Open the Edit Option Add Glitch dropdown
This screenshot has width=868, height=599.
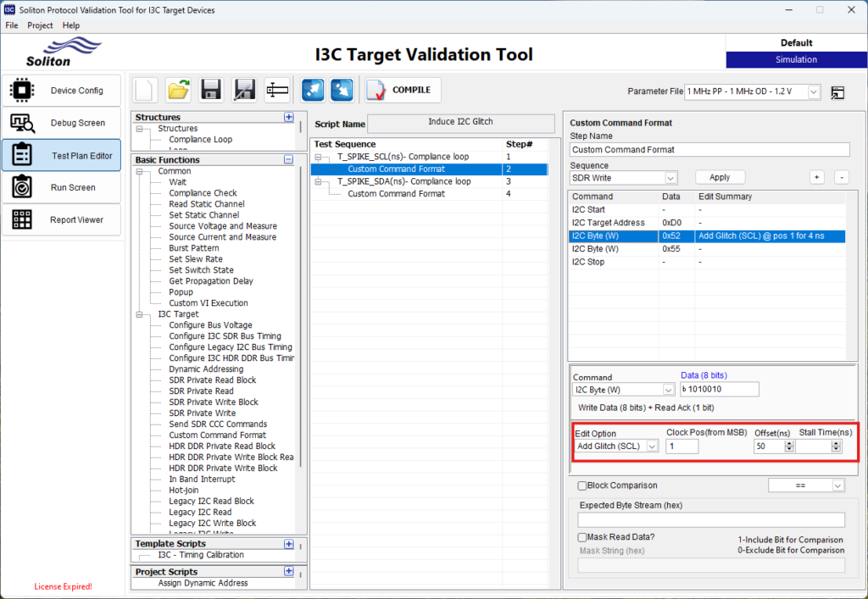pyautogui.click(x=651, y=446)
